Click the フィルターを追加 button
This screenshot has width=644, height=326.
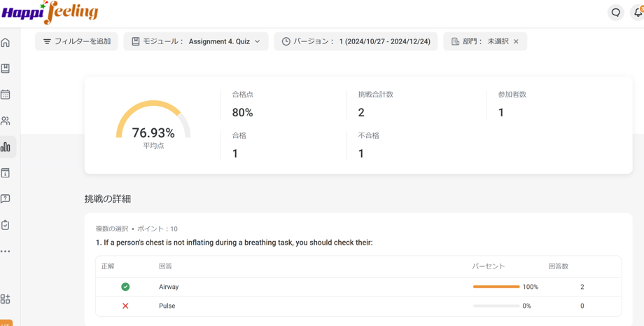tap(76, 41)
